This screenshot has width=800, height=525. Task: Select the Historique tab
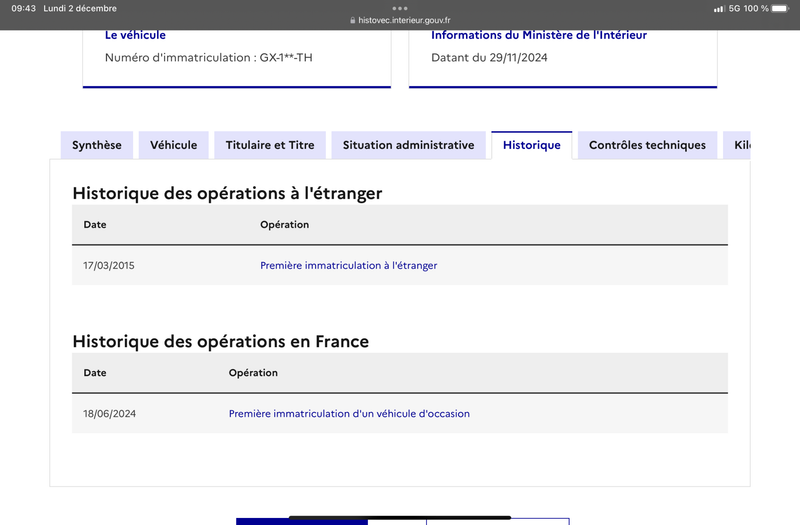click(x=532, y=145)
